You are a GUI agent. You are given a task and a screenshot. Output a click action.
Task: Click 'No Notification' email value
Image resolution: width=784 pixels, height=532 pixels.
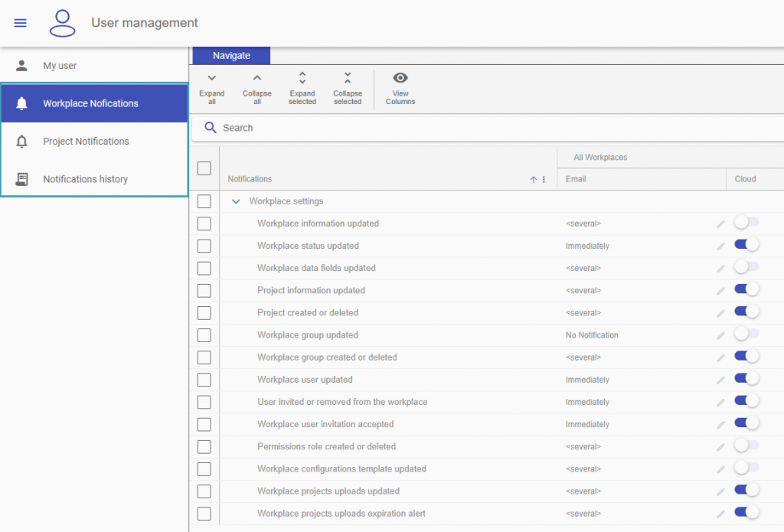point(592,335)
